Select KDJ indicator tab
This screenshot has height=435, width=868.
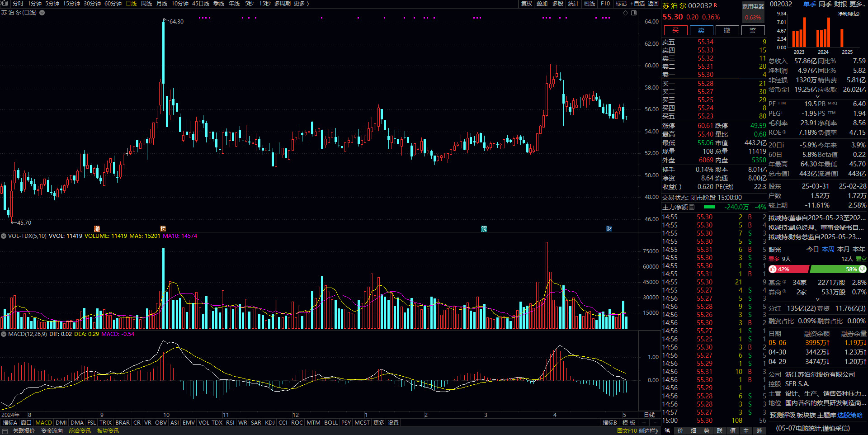coord(270,422)
